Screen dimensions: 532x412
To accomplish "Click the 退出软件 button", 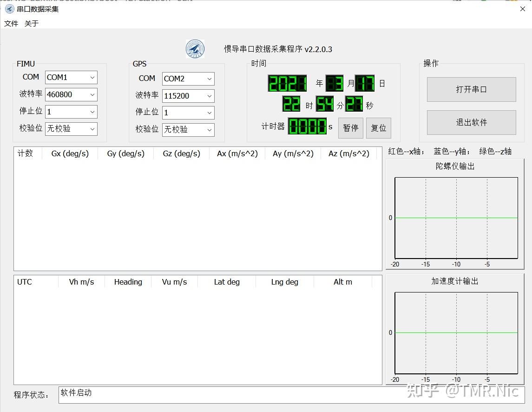I will point(471,122).
